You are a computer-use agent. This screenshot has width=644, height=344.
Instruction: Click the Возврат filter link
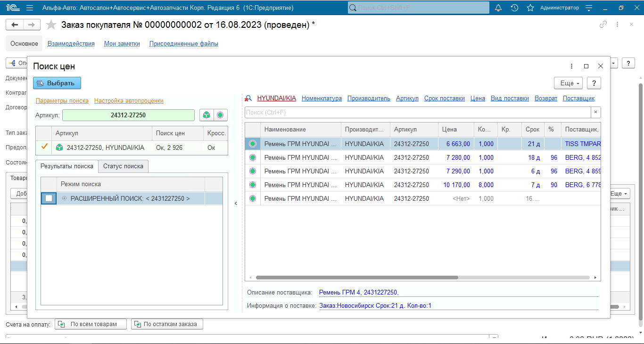(546, 98)
